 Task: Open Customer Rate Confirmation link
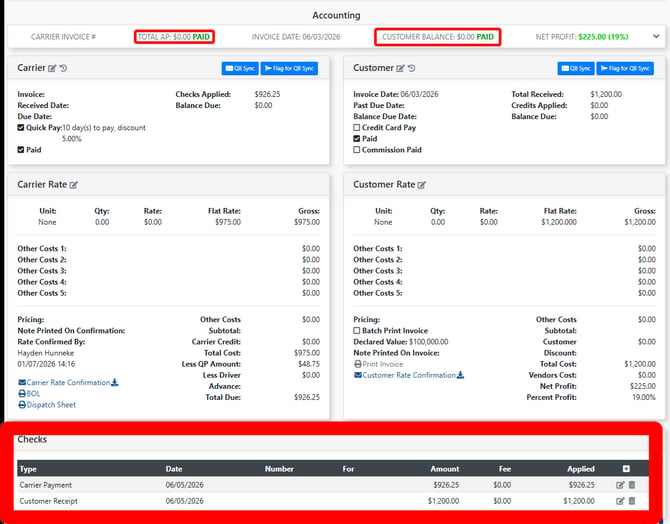point(409,375)
